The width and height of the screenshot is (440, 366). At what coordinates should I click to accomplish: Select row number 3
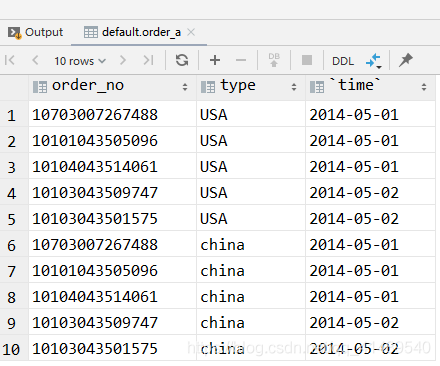click(x=14, y=166)
